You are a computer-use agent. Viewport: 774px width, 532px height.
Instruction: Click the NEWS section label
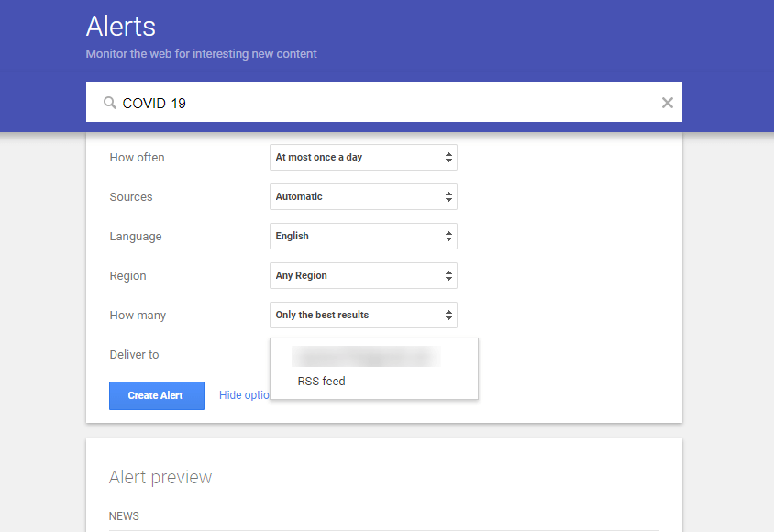[x=124, y=515]
